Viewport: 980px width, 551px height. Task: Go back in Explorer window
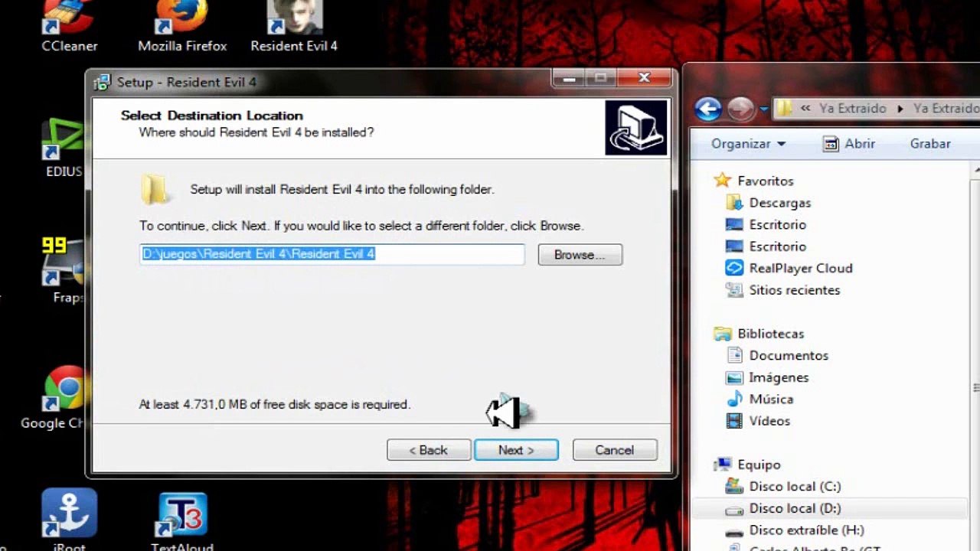click(x=708, y=109)
